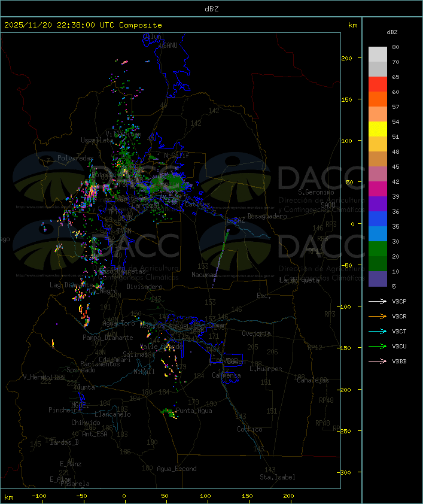Select the green 20-30 dBZ swatch
This screenshot has width=423, height=504.
coord(378,249)
